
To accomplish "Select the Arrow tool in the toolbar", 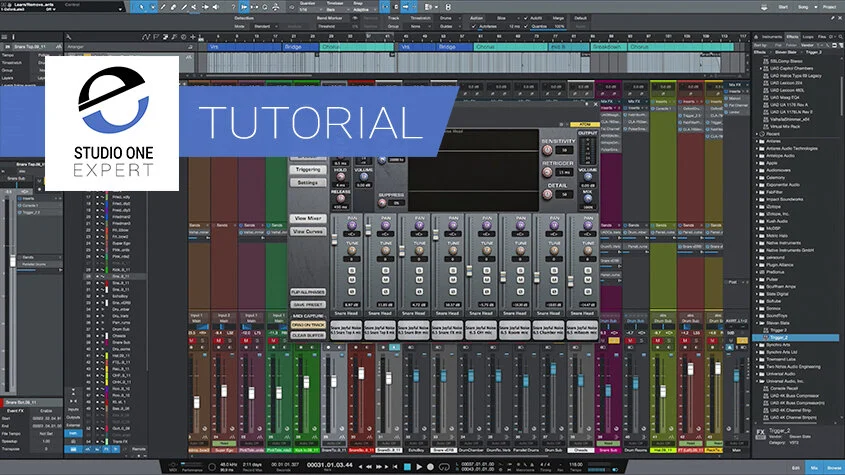I will (142, 7).
